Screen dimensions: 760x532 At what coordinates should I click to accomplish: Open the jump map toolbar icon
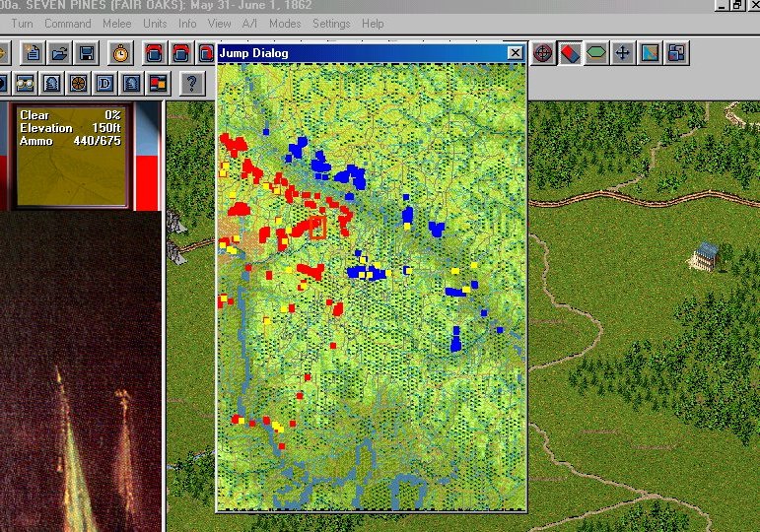pos(650,53)
